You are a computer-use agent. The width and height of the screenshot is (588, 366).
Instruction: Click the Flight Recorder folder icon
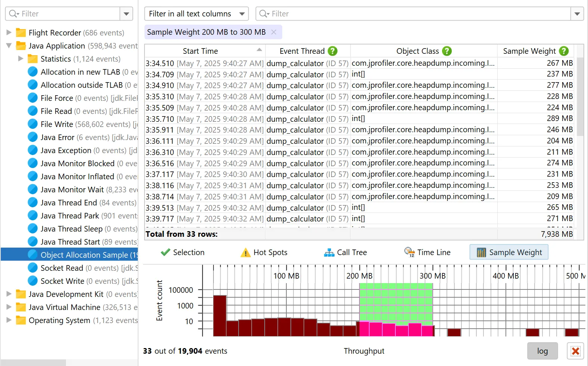pos(21,33)
